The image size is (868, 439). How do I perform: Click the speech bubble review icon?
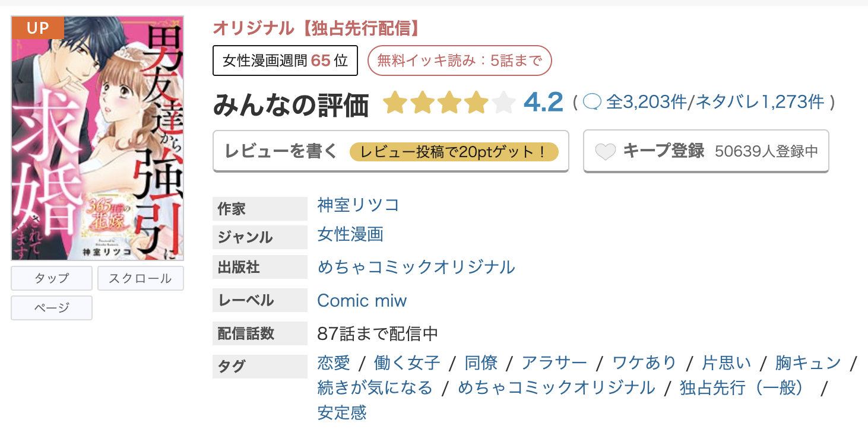click(x=592, y=103)
